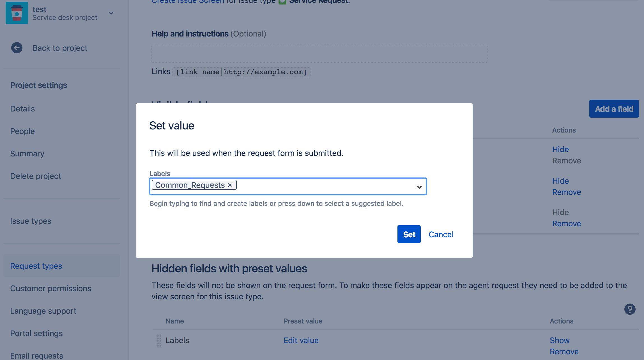This screenshot has height=360, width=644.
Task: Open Customer permissions settings
Action: [x=50, y=288]
